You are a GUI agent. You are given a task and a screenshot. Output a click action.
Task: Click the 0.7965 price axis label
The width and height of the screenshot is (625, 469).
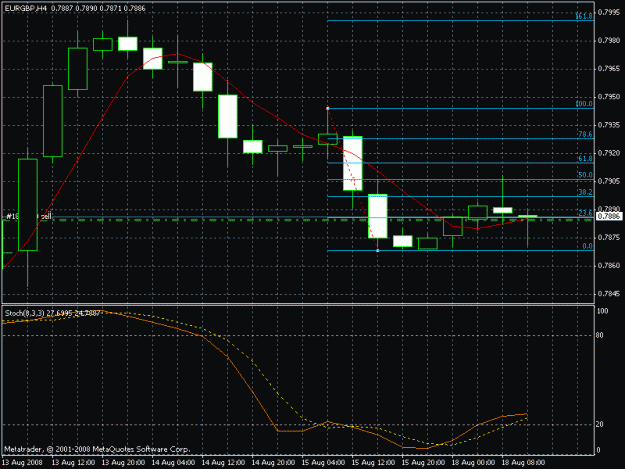(609, 69)
